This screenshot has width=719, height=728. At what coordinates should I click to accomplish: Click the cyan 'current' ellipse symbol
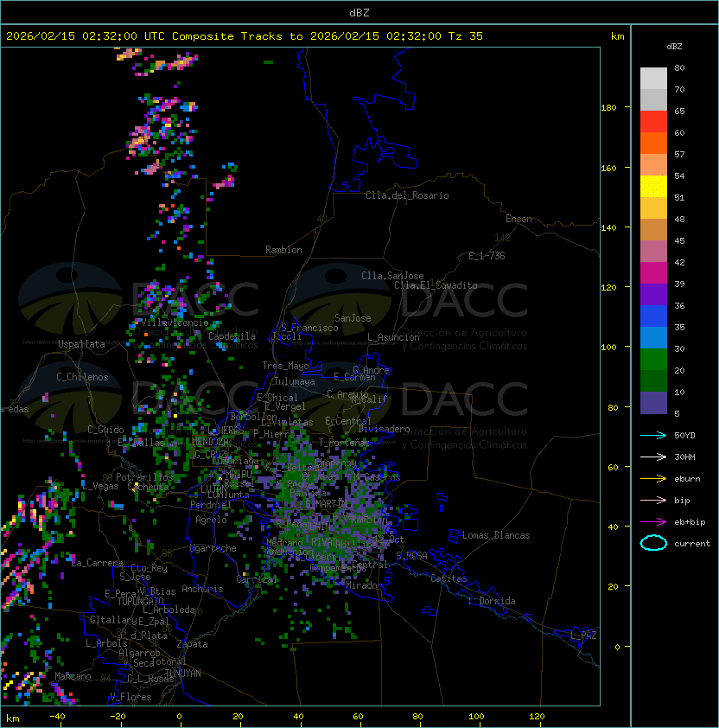[x=653, y=543]
